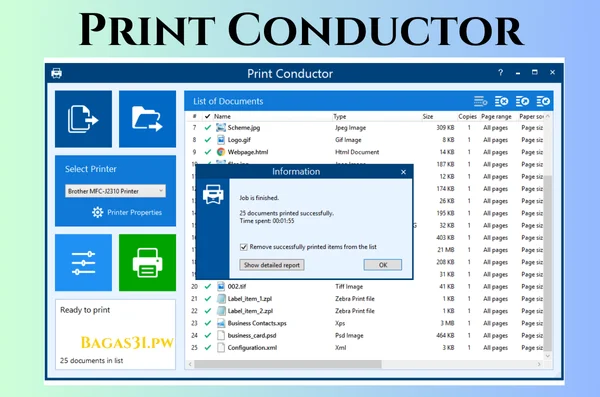Click the scroll right arrow of the list

tap(539, 364)
